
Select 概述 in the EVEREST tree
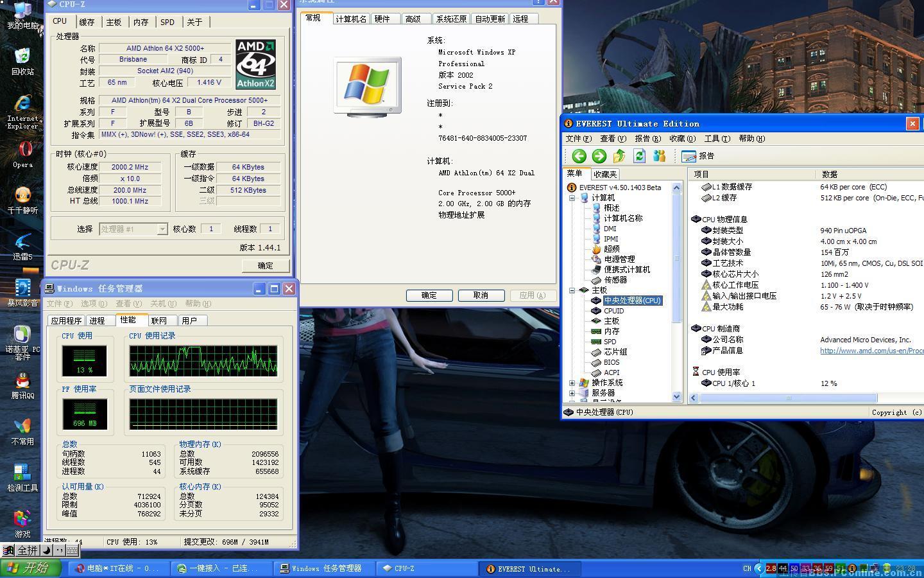pos(612,208)
